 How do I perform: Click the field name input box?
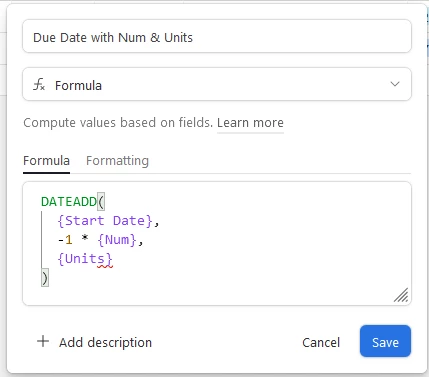pyautogui.click(x=217, y=36)
